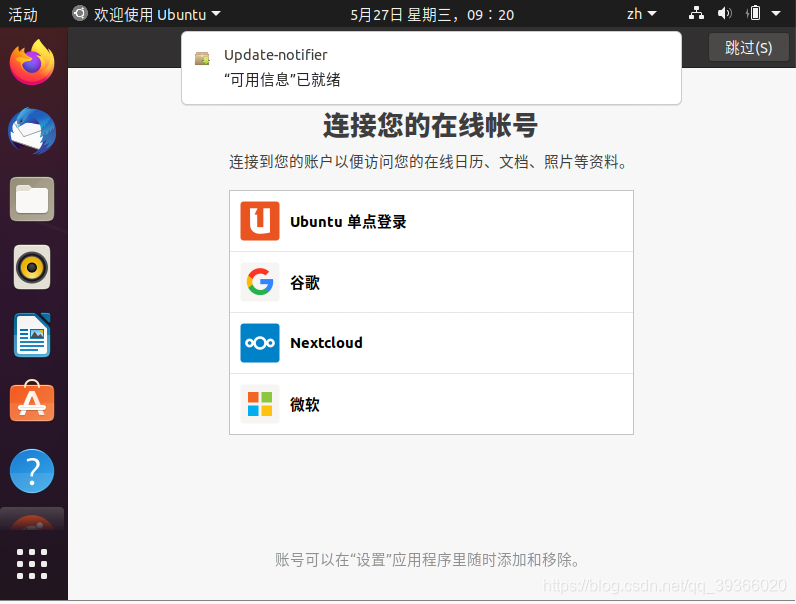
Task: Click the “可用信息”已就绪 notification text
Action: click(282, 80)
